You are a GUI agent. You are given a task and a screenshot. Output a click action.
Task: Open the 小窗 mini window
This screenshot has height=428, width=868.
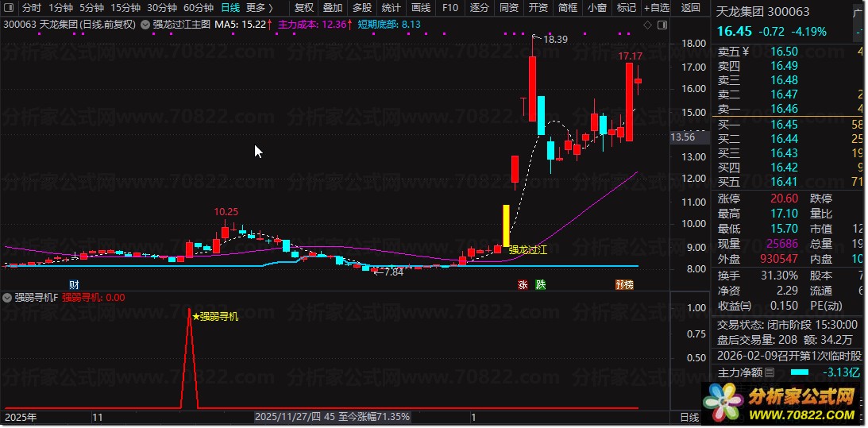[596, 8]
